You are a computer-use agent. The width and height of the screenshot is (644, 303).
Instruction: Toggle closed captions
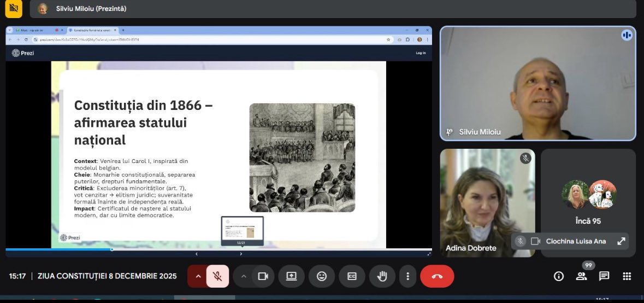coord(352,276)
